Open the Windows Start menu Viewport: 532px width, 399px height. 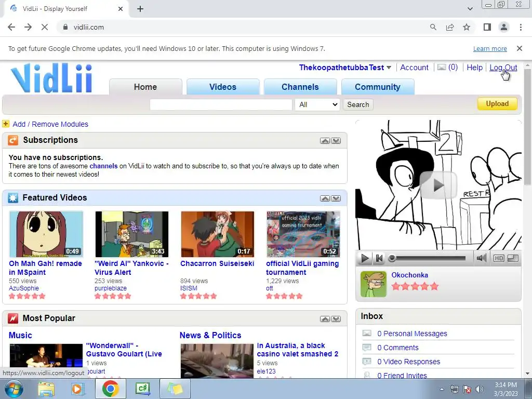(x=13, y=389)
